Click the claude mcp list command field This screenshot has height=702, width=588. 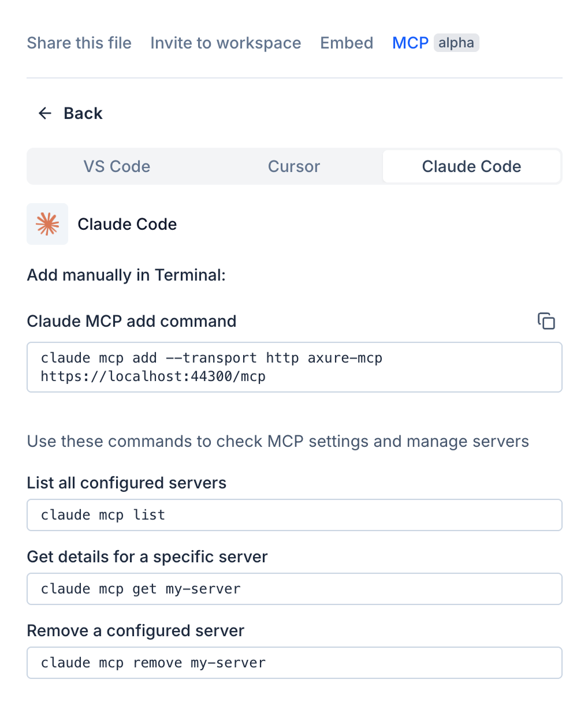294,515
